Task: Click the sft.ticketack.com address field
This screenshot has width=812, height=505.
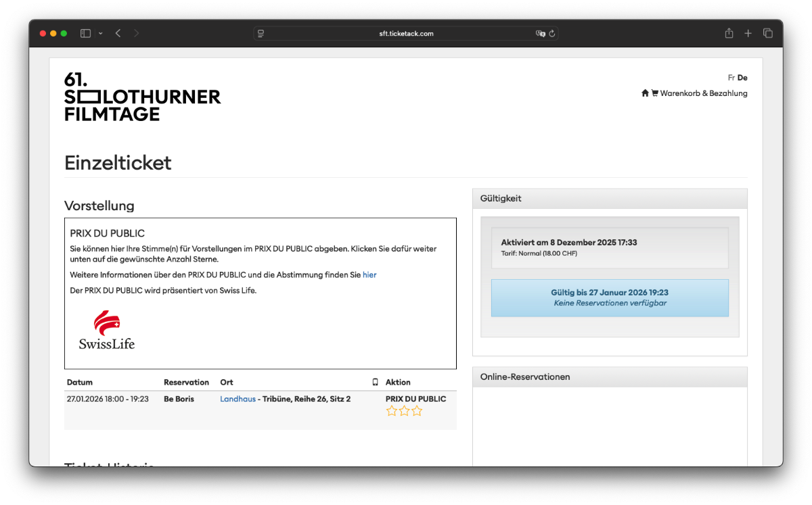Action: [406, 33]
